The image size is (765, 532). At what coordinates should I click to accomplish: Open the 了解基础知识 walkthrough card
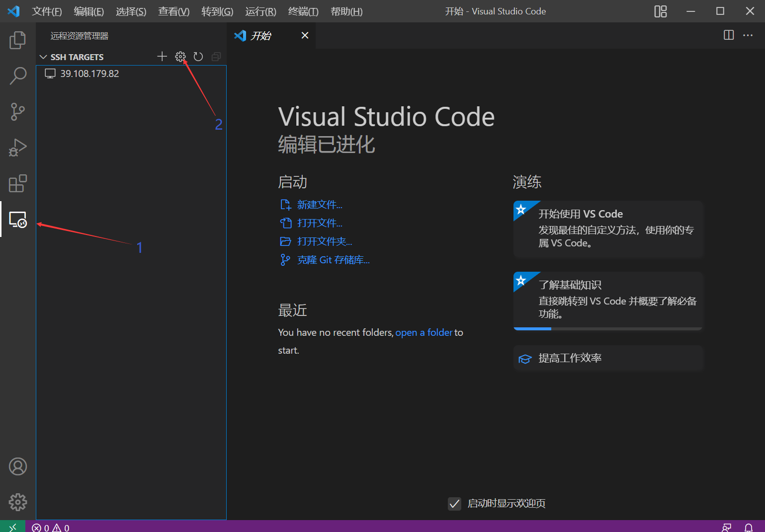tap(608, 301)
